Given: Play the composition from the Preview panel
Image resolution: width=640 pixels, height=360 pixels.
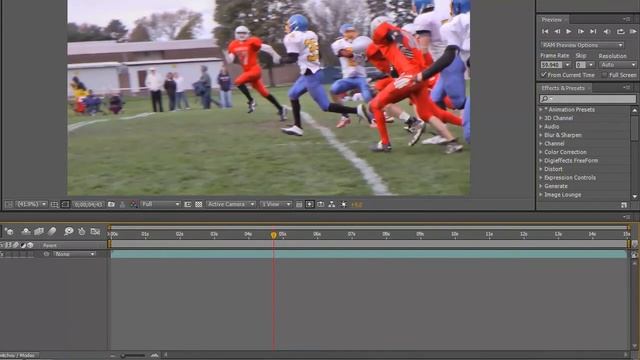Looking at the screenshot, I should pyautogui.click(x=569, y=31).
